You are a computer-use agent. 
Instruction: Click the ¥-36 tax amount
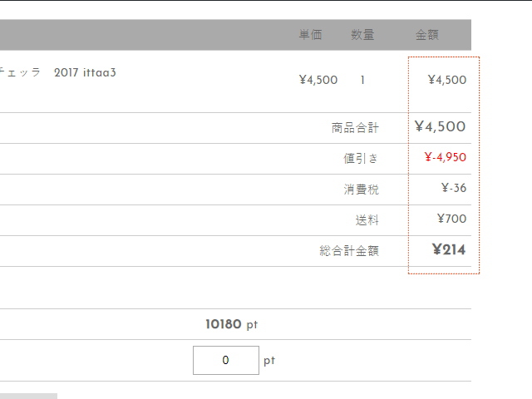point(454,188)
